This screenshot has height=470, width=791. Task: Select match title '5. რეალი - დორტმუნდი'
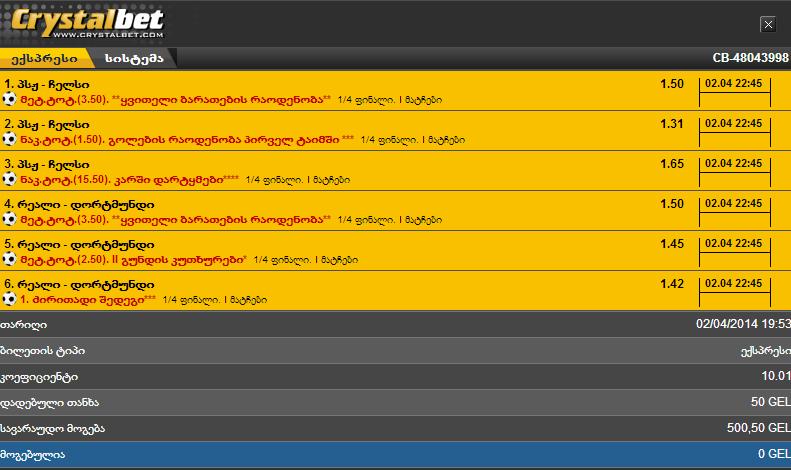79,244
